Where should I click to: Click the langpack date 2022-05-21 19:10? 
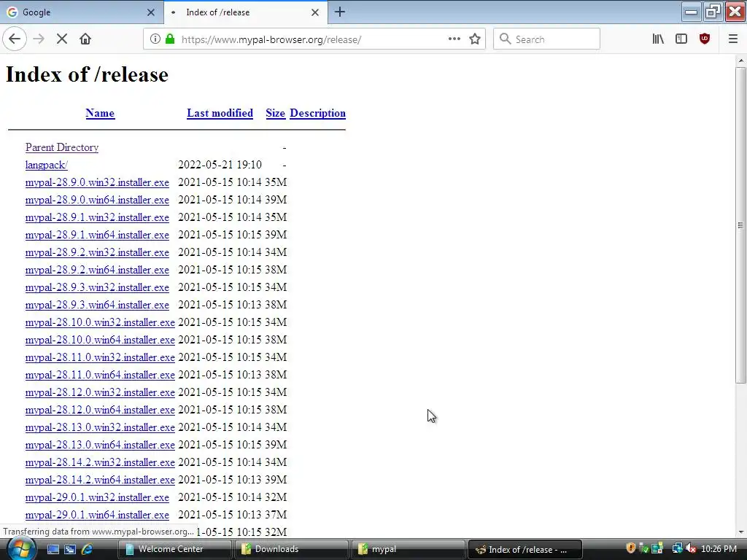tap(220, 165)
